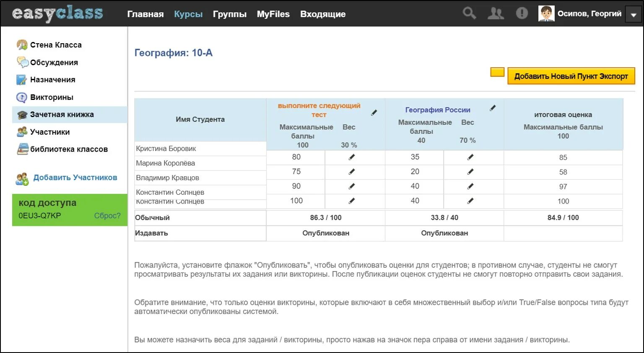
Task: Open search via the magnifier icon
Action: coord(469,13)
